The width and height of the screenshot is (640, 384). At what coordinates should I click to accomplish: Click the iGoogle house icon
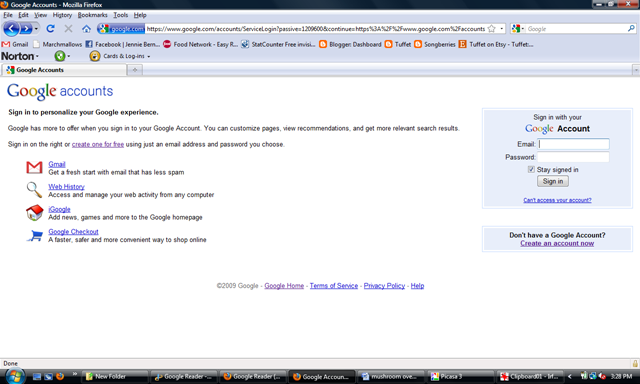[35, 213]
